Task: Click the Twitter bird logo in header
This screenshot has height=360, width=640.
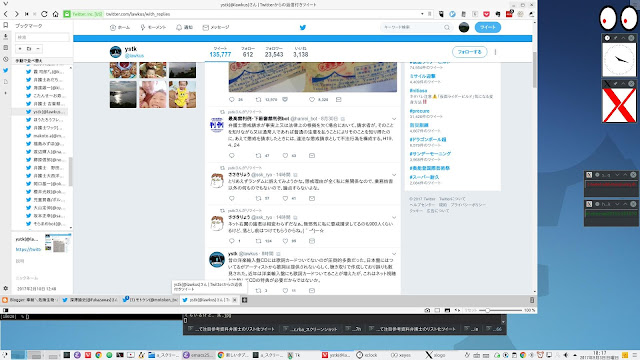Action: (302, 27)
